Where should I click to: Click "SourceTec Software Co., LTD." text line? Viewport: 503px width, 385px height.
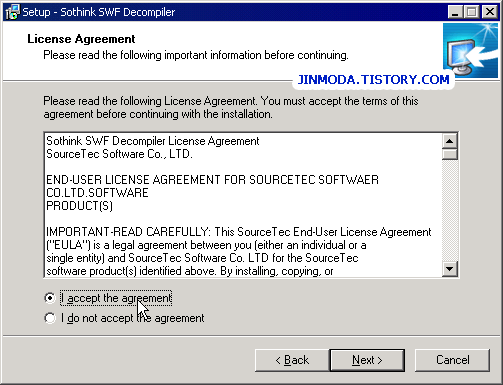tap(119, 154)
